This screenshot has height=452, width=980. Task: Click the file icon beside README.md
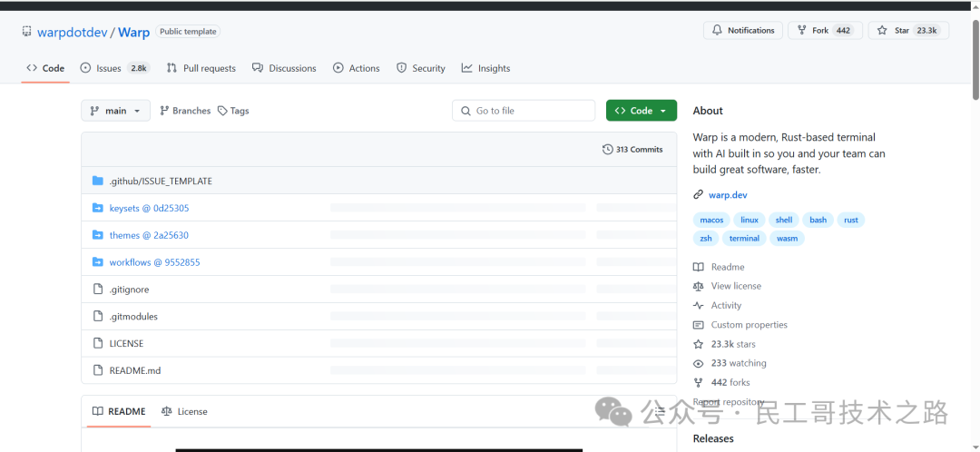(x=97, y=370)
